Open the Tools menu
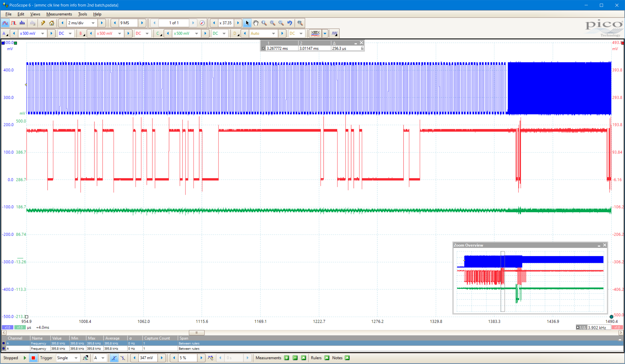 point(82,14)
